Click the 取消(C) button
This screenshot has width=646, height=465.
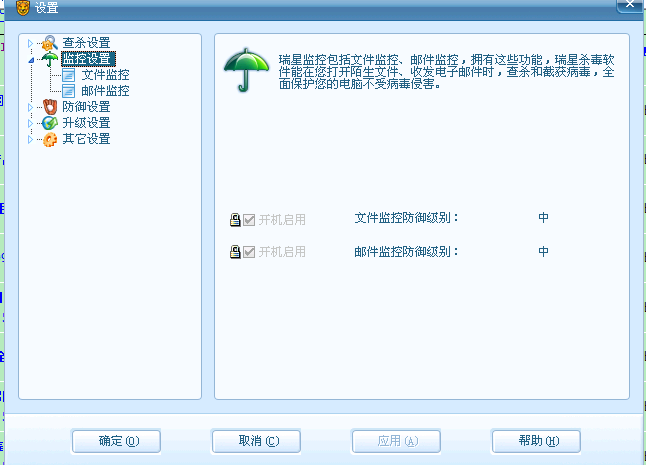coord(256,442)
